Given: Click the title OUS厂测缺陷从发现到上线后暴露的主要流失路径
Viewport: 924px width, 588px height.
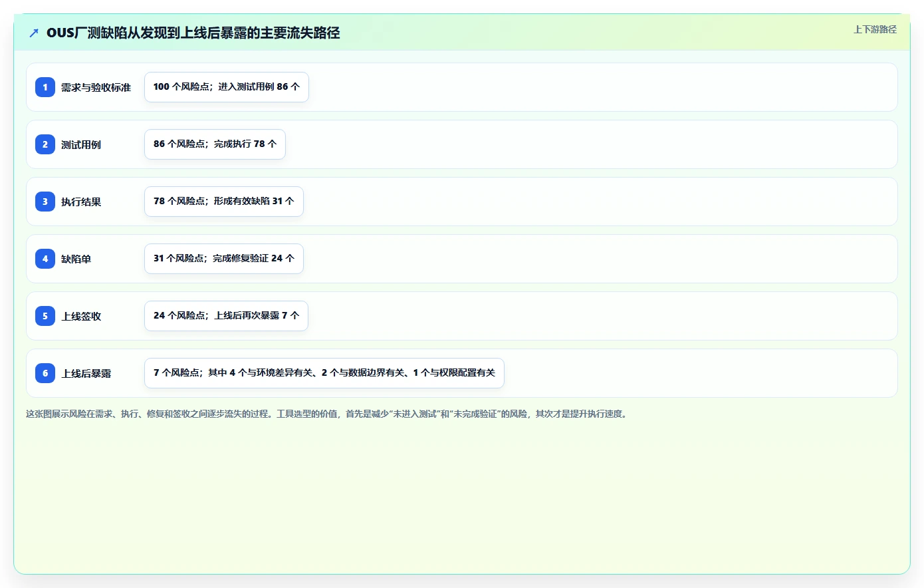Looking at the screenshot, I should pos(193,33).
